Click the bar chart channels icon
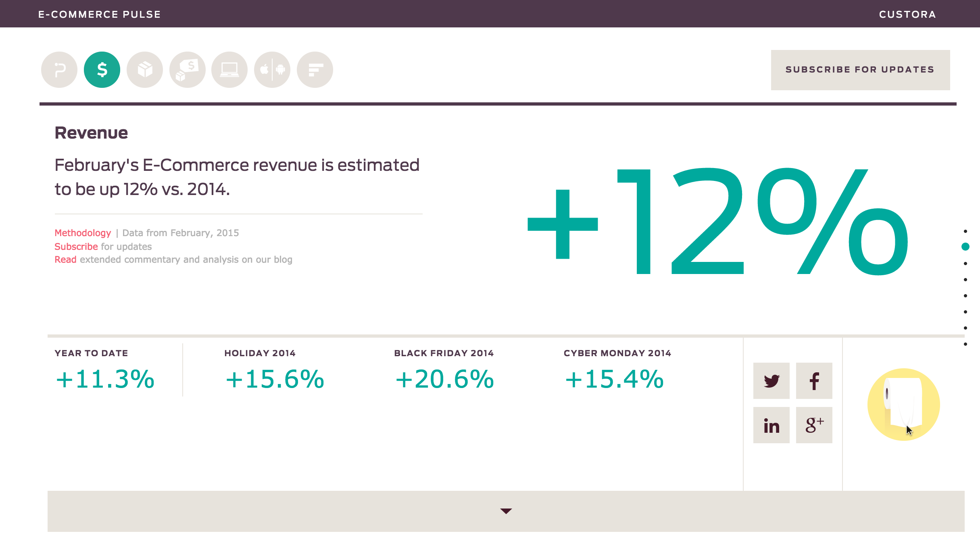 tap(315, 70)
